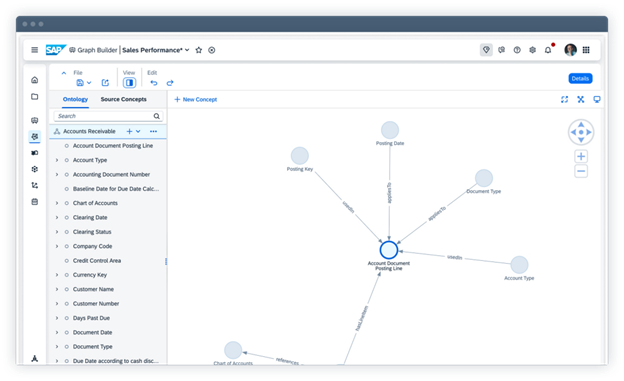Image resolution: width=624 pixels, height=381 pixels.
Task: Toggle the side panel view button
Action: (x=129, y=83)
